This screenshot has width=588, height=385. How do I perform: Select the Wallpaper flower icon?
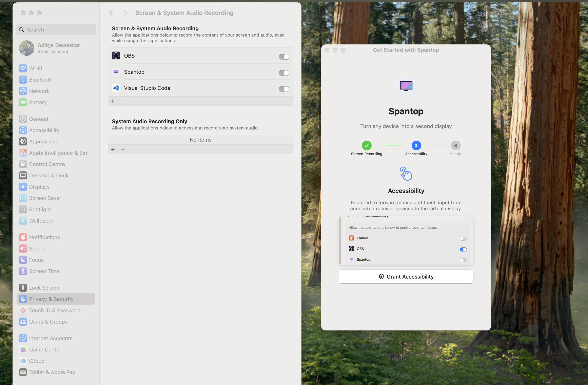click(x=23, y=221)
